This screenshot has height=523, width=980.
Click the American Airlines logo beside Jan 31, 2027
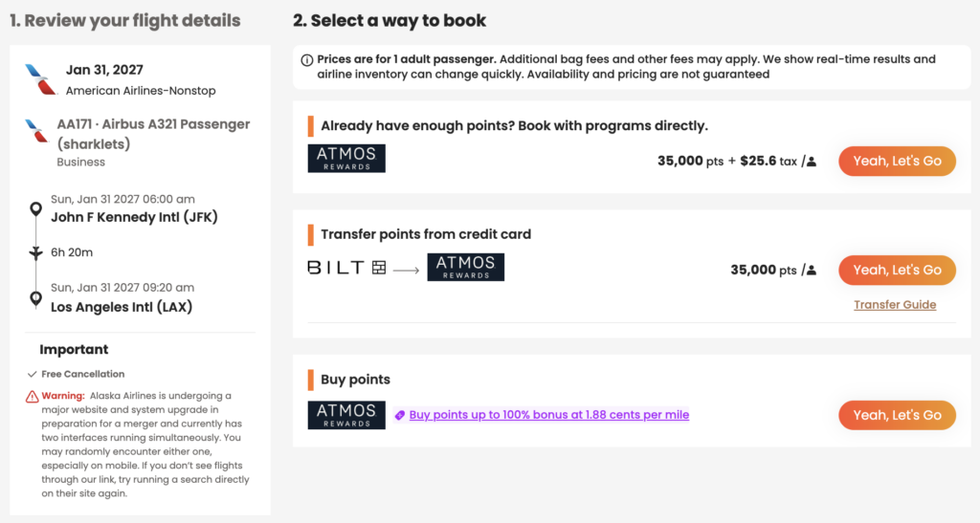[x=41, y=80]
